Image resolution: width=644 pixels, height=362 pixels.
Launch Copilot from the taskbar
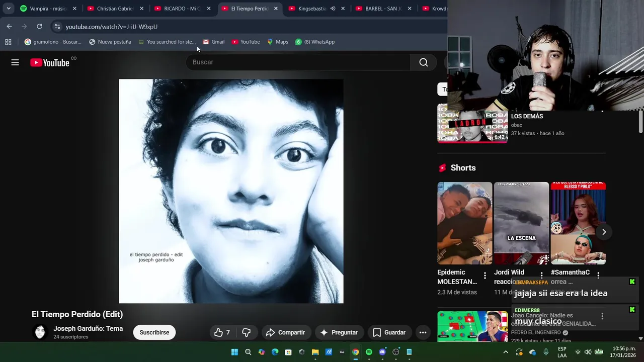[x=262, y=352]
